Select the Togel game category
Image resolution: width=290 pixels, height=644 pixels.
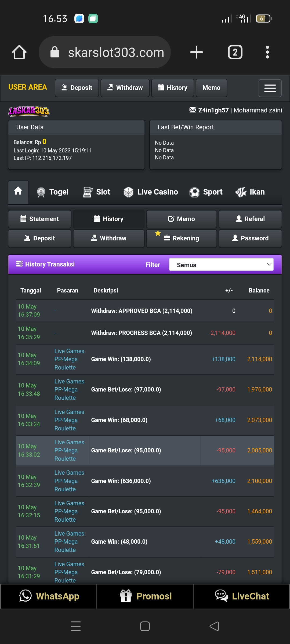click(53, 192)
